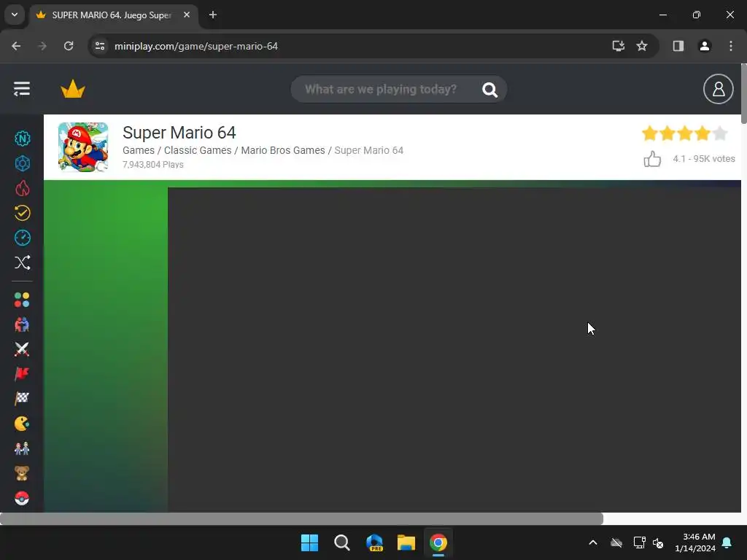Image resolution: width=747 pixels, height=560 pixels.
Task: Click the Super Mario 64 game thumbnail
Action: click(83, 147)
